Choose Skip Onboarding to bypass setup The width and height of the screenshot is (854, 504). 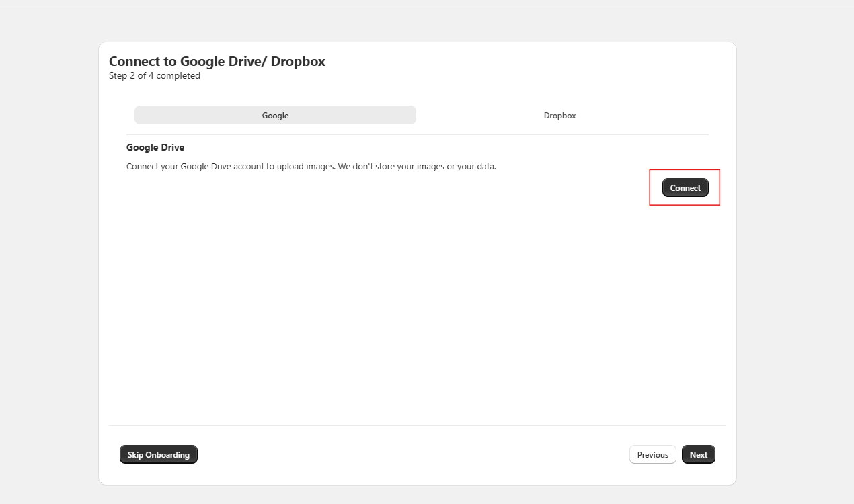pos(158,454)
